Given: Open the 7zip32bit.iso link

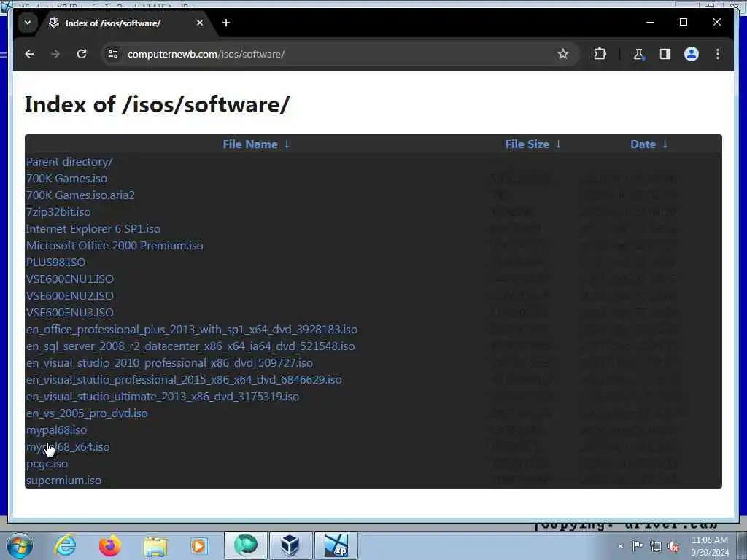Looking at the screenshot, I should click(x=58, y=212).
